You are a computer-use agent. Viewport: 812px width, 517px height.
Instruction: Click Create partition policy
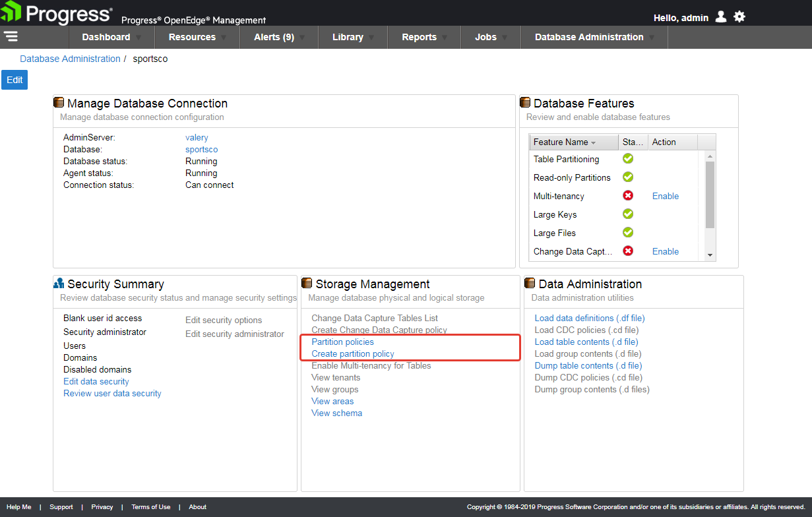(353, 353)
